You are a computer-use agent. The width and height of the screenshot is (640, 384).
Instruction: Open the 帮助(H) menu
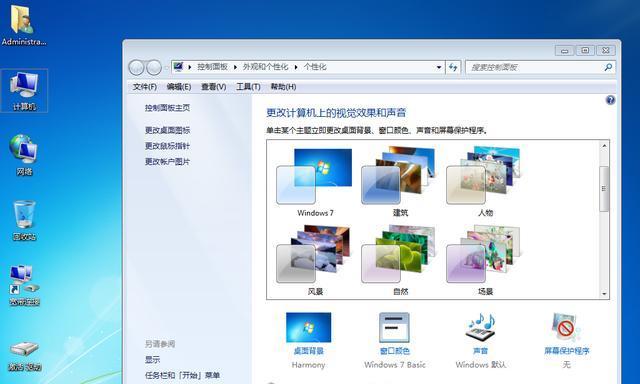point(283,87)
